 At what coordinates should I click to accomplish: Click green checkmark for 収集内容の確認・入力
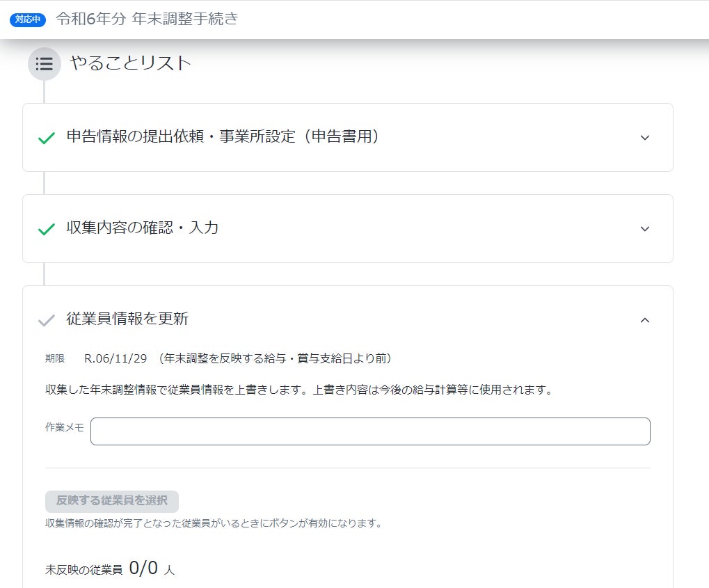[x=47, y=229]
